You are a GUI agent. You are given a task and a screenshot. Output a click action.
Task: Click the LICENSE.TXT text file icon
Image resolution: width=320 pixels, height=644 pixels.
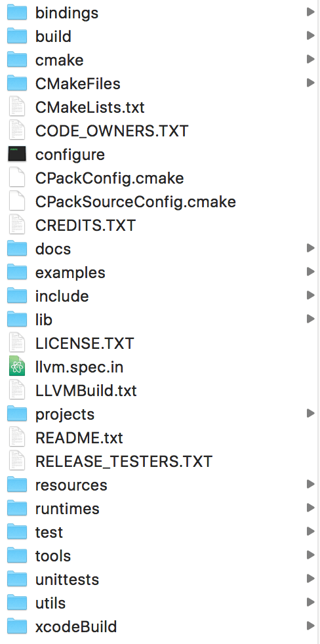click(x=17, y=344)
